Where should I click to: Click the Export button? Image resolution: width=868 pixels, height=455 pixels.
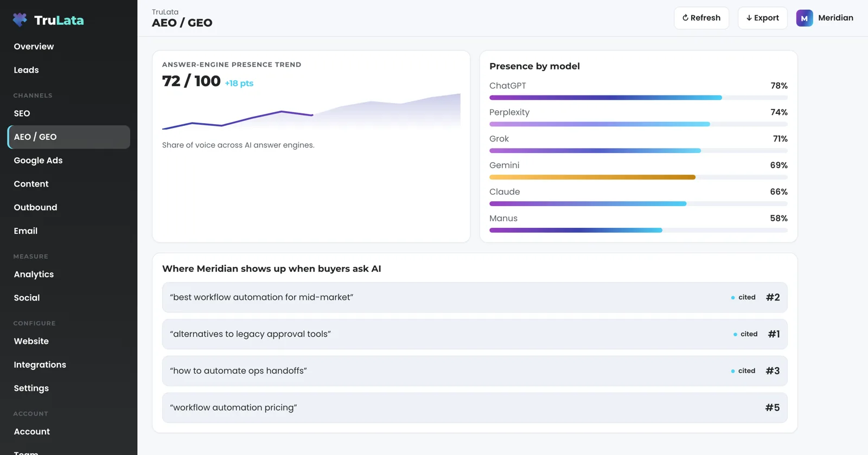click(x=762, y=18)
